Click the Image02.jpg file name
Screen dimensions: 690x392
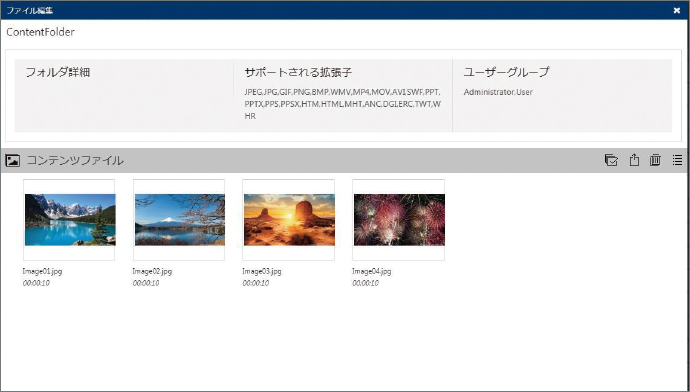[152, 271]
